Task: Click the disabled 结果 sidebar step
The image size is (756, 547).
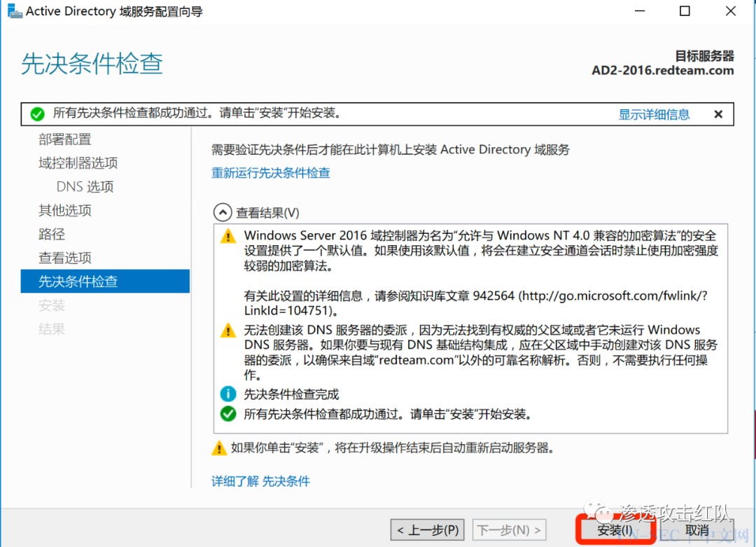Action: tap(52, 329)
